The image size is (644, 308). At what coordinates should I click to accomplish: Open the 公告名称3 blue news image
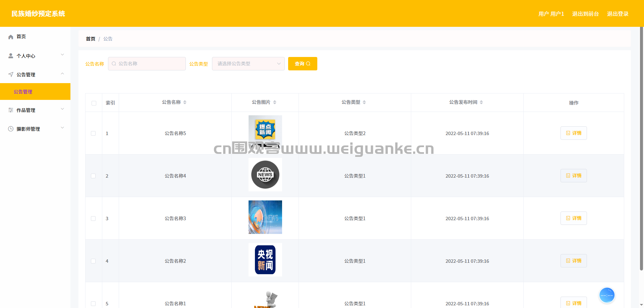click(x=265, y=217)
